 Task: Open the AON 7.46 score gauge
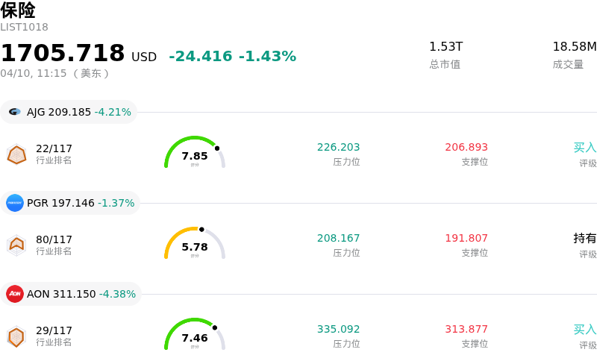(195, 336)
